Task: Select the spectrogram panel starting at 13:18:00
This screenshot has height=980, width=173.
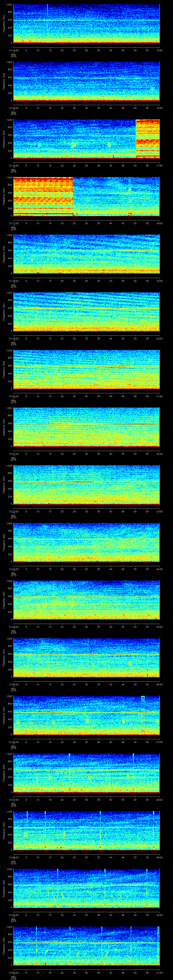Action: pyautogui.click(x=87, y=254)
